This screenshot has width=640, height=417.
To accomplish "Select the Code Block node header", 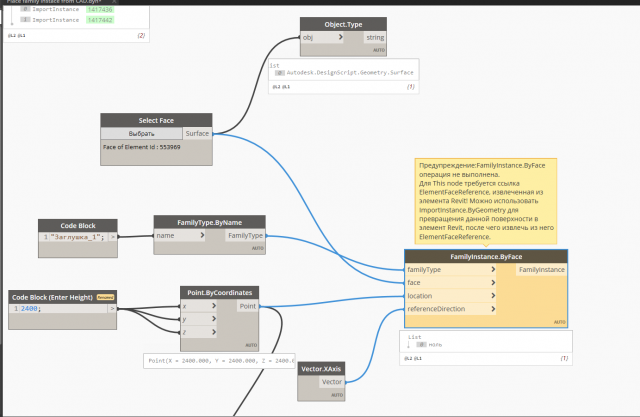I will (78, 226).
